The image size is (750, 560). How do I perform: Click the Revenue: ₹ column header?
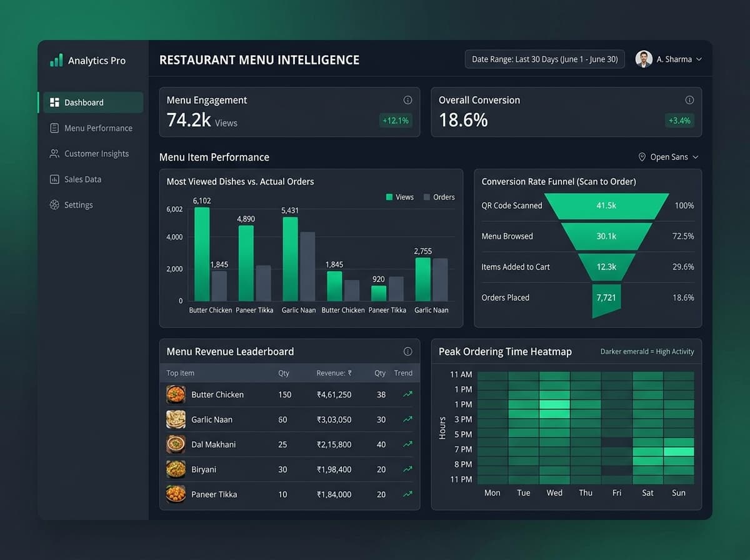point(334,373)
